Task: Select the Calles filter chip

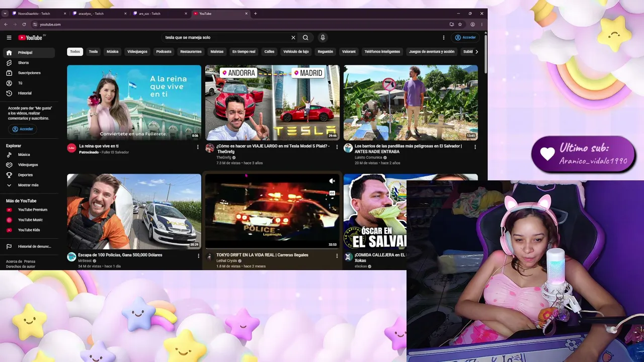Action: point(270,52)
